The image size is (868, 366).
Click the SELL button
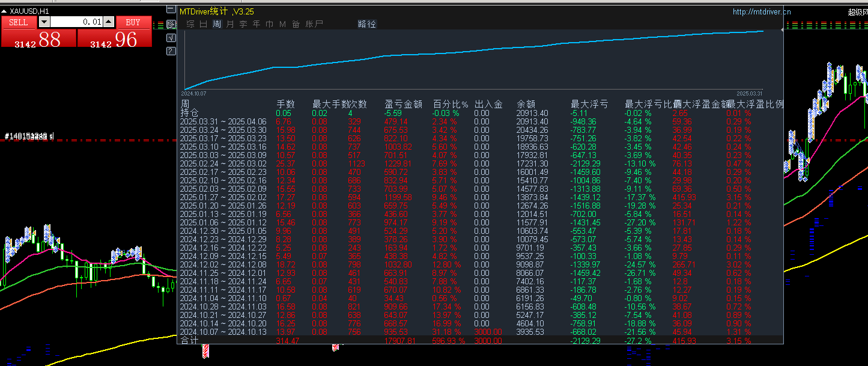click(x=19, y=22)
